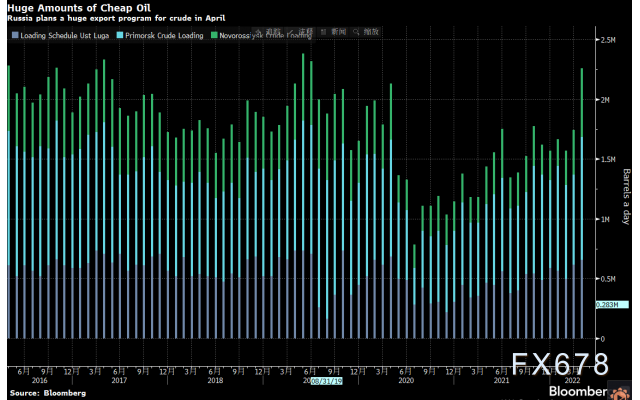Click the 2020 year label on the x-axis

tap(406, 380)
